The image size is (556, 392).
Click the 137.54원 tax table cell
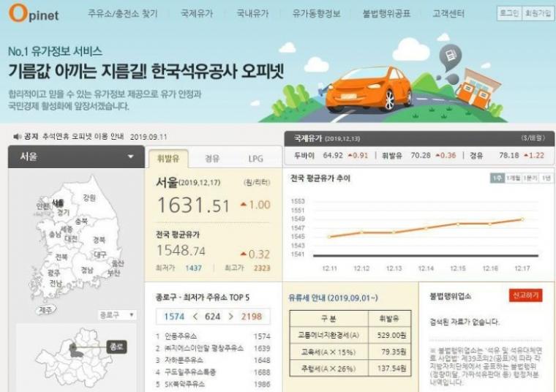pos(390,369)
